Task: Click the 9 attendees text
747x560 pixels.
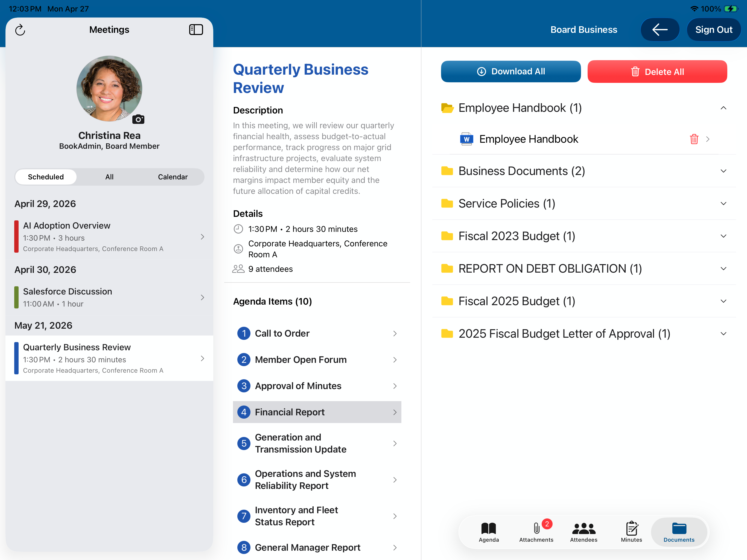Action: [x=270, y=269]
